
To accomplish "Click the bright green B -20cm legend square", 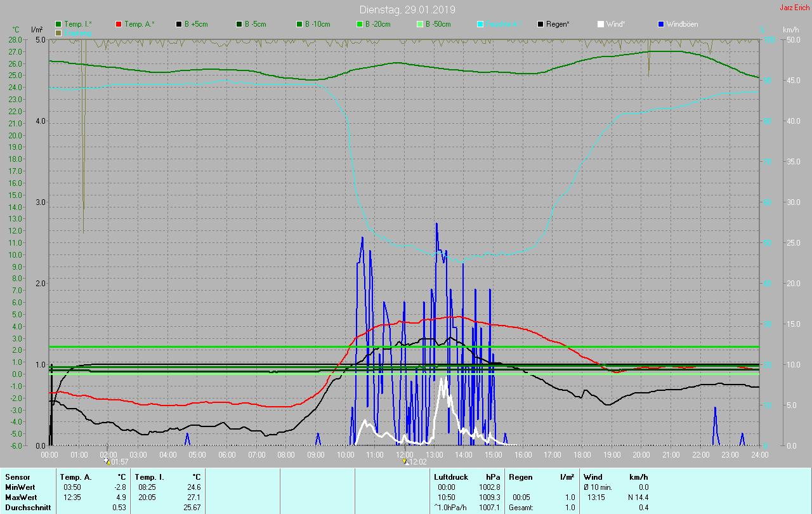I will pos(360,24).
